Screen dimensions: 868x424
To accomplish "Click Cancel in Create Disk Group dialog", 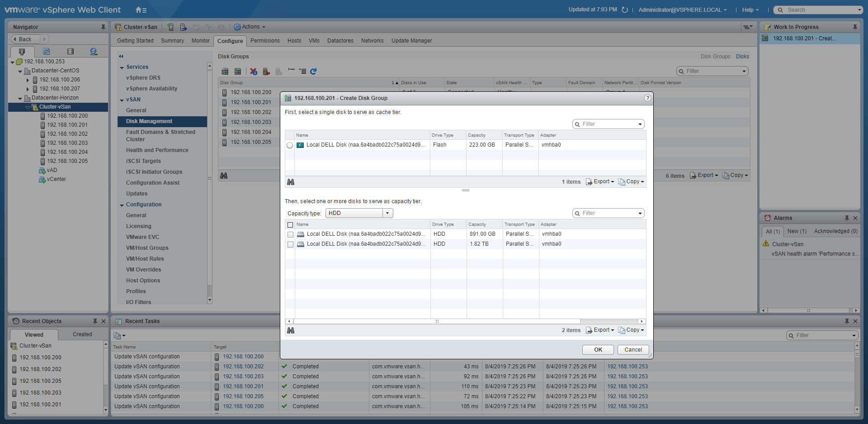I will (x=633, y=350).
